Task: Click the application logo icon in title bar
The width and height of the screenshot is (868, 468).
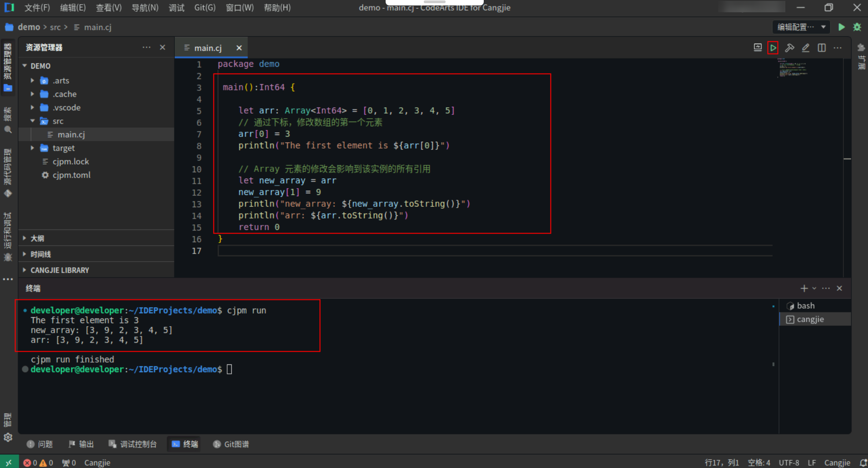Action: pyautogui.click(x=9, y=7)
